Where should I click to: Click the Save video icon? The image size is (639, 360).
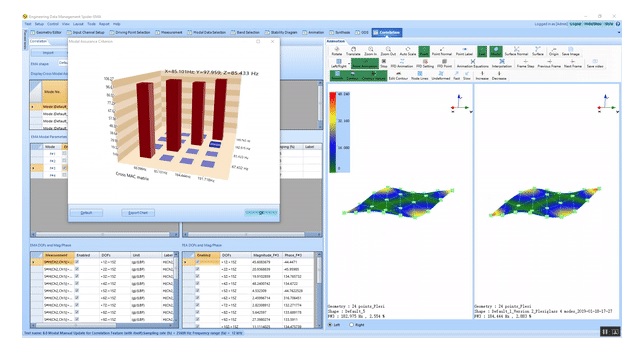[x=595, y=63]
